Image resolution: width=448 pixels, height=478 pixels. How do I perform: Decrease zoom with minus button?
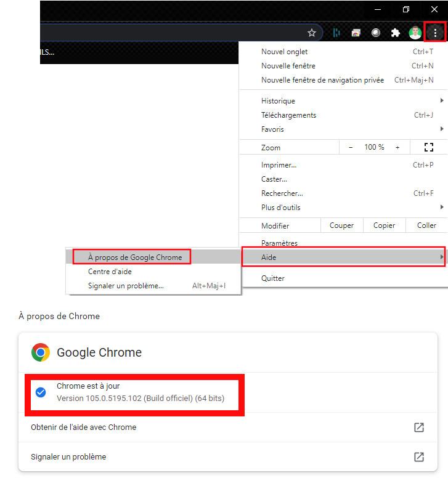(351, 148)
